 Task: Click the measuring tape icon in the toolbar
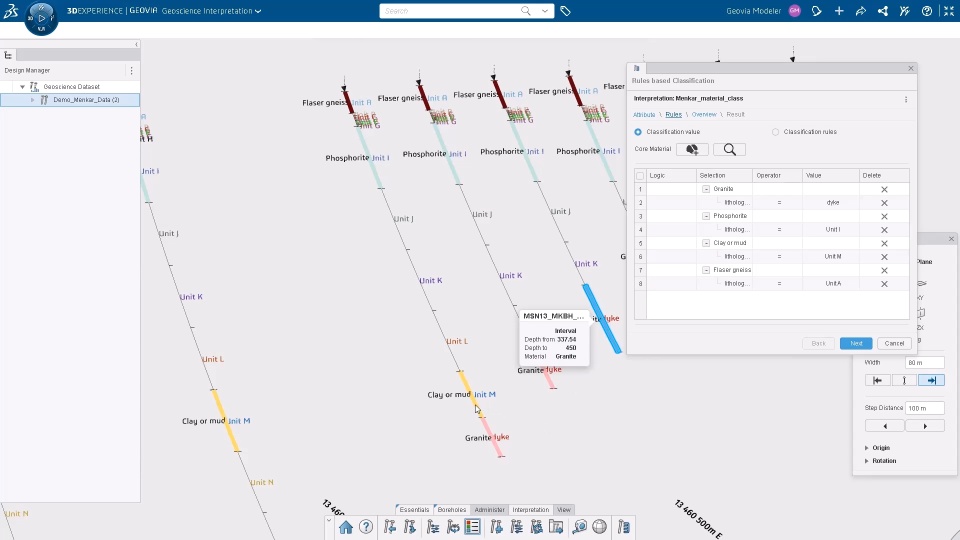tap(579, 527)
